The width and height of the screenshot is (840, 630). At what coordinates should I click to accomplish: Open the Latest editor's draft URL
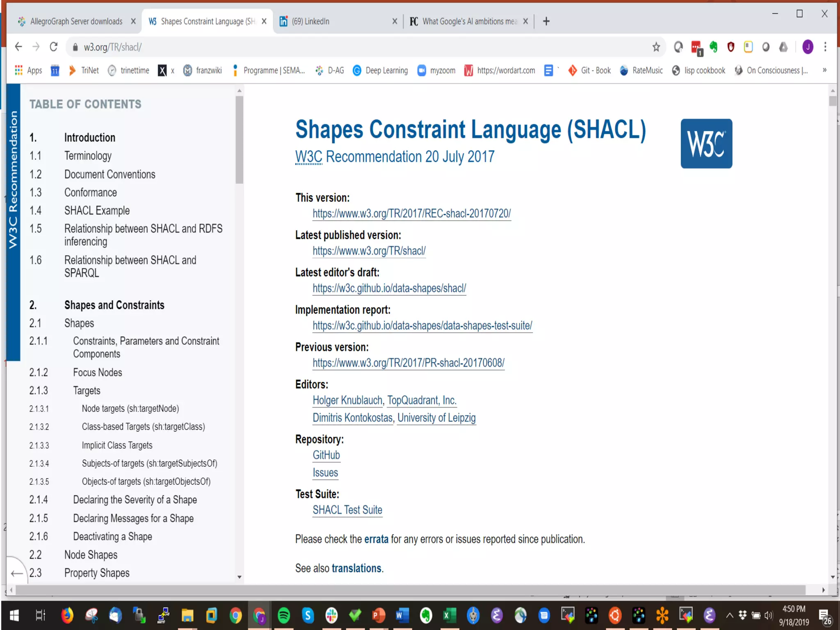pos(389,288)
